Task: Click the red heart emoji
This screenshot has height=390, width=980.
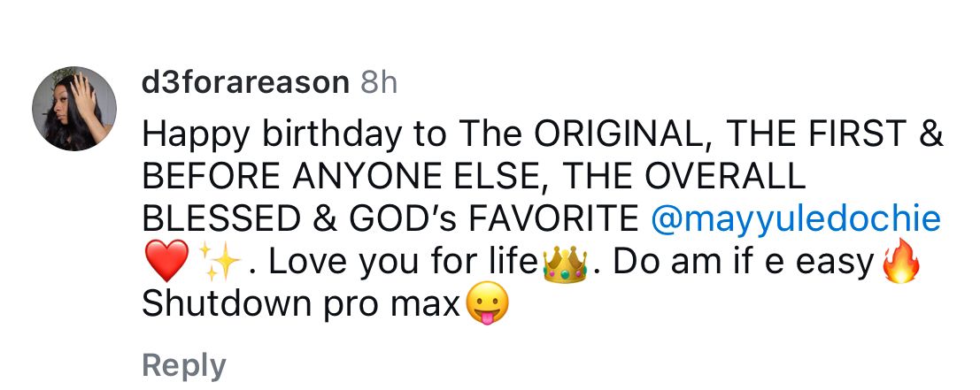Action: pyautogui.click(x=166, y=263)
